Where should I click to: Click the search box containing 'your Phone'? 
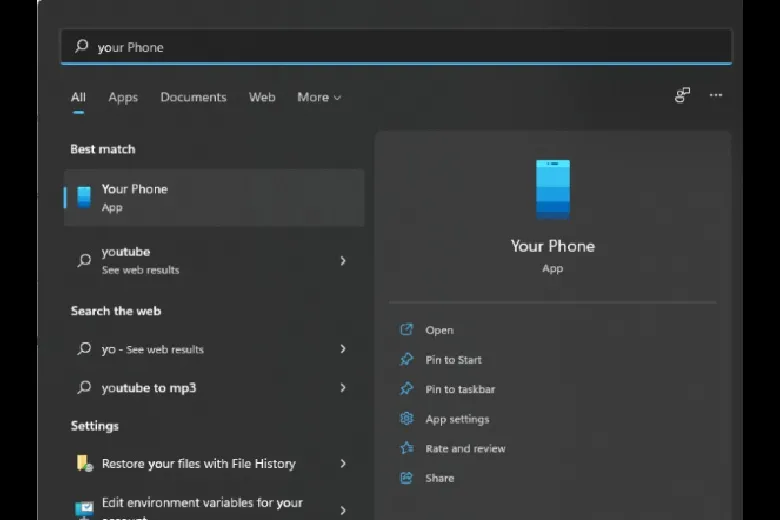point(400,47)
